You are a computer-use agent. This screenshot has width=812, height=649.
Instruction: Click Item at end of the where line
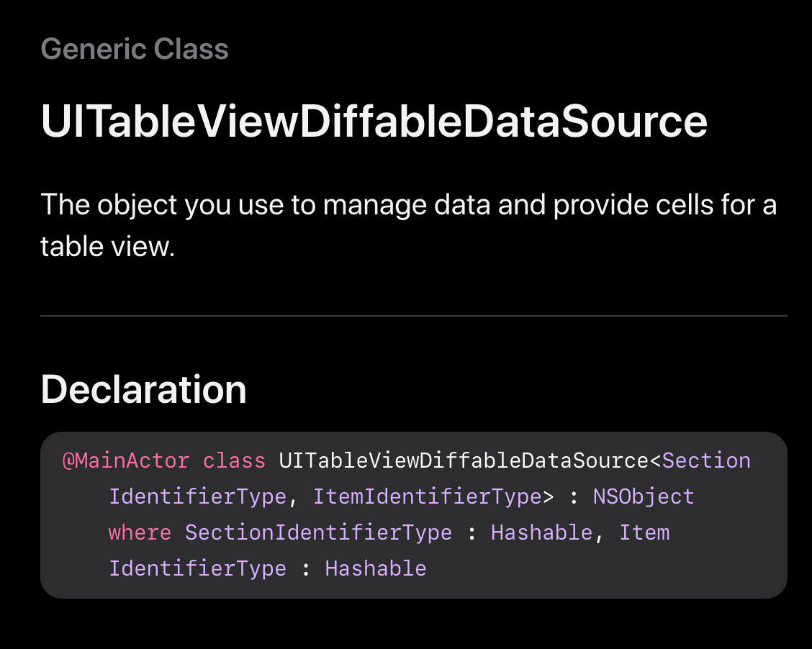[x=644, y=533]
